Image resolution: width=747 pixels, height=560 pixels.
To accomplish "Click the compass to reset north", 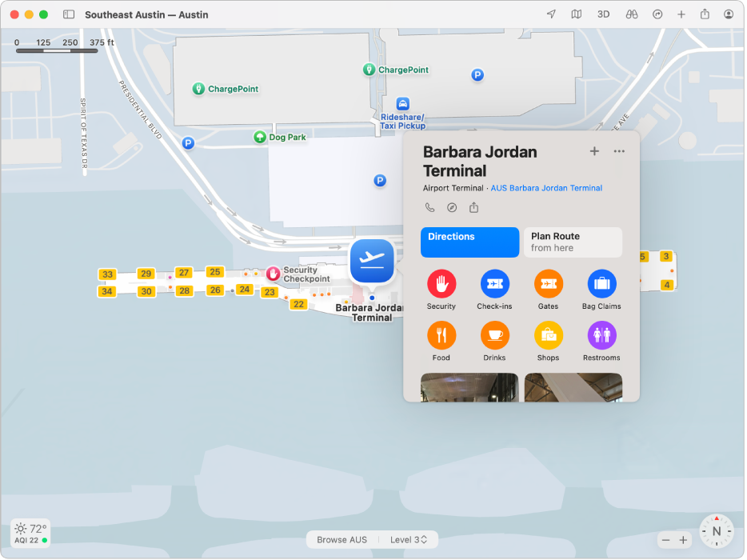I will (716, 531).
